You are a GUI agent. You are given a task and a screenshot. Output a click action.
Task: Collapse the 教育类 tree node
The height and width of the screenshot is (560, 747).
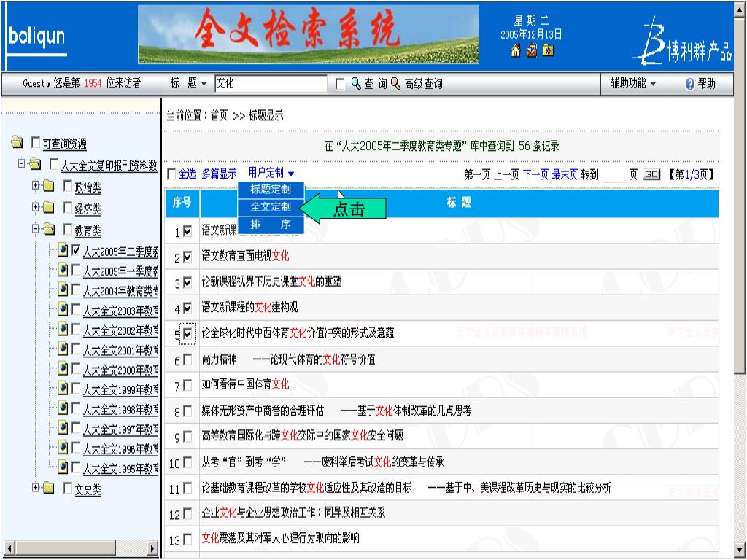[x=35, y=228]
